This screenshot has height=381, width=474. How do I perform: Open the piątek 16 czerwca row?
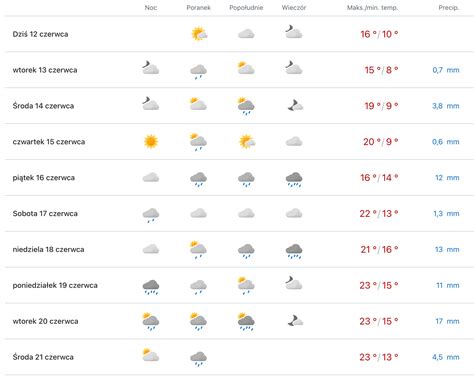coord(239,178)
